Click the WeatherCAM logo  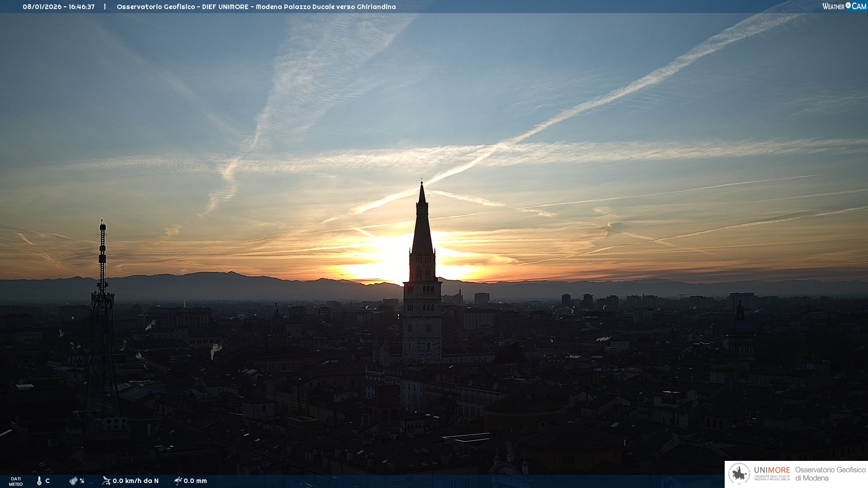[x=844, y=6]
